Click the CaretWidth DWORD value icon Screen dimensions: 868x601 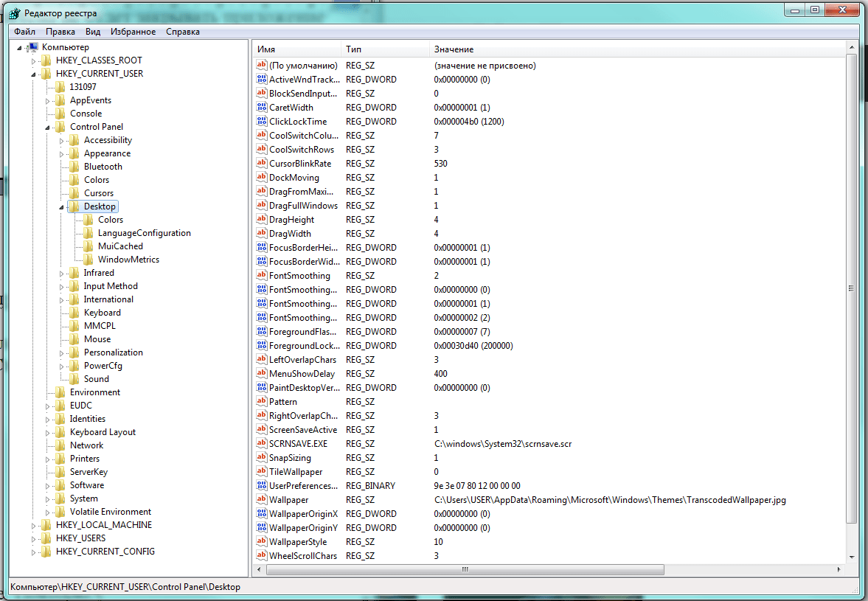[261, 108]
